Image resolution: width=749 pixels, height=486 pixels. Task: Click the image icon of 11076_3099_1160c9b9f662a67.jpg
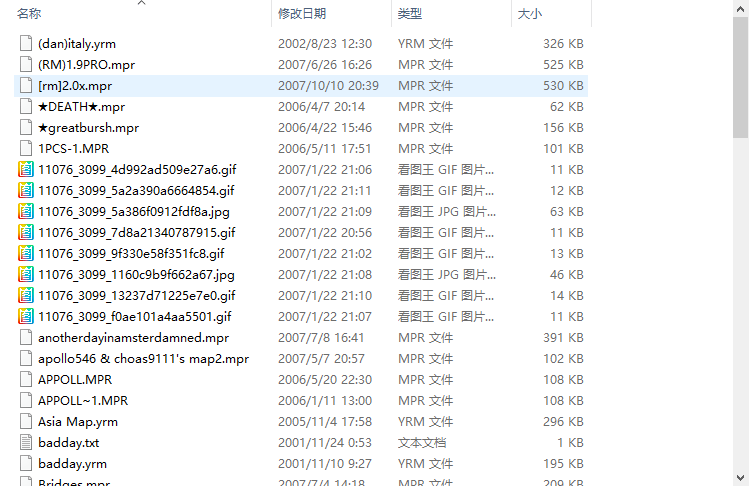[26, 275]
